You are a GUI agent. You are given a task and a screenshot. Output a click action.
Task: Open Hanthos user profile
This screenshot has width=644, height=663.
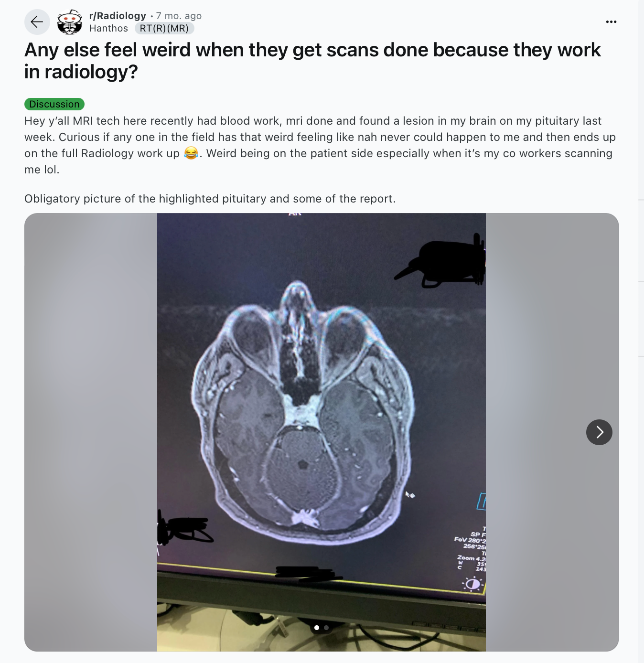coord(108,28)
